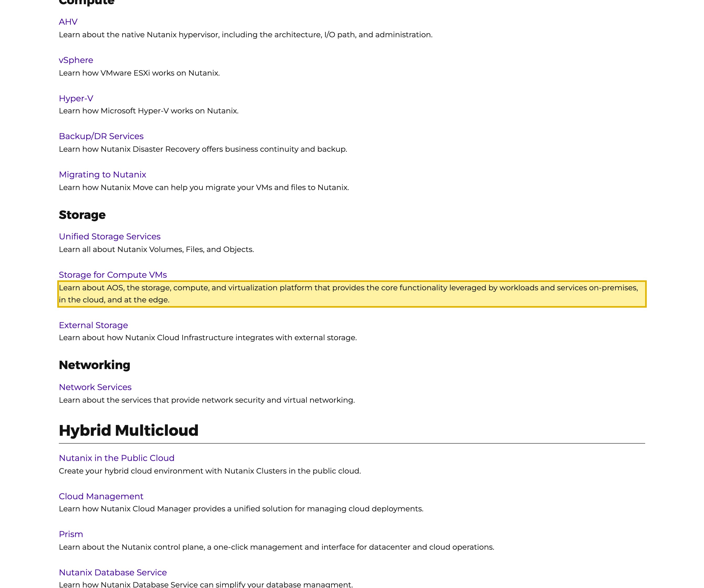Click text about Nutanix Volumes, Files, and Objects

[x=156, y=250]
